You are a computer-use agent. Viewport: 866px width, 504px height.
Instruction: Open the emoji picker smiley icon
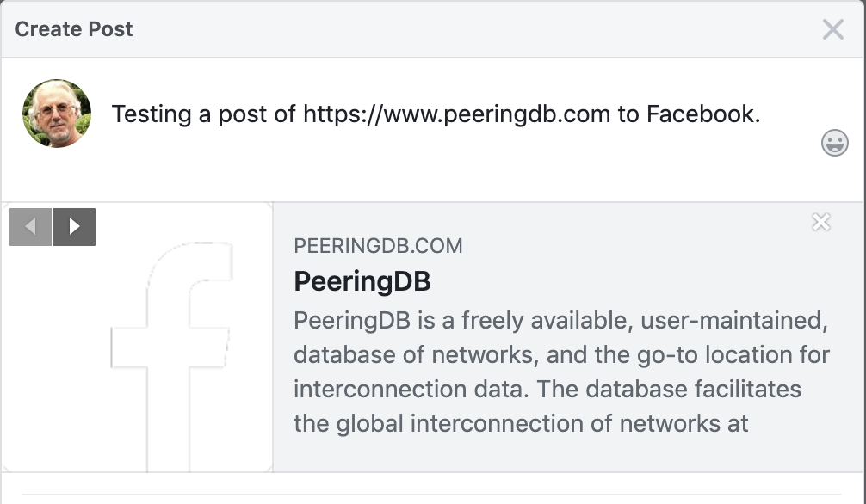834,143
